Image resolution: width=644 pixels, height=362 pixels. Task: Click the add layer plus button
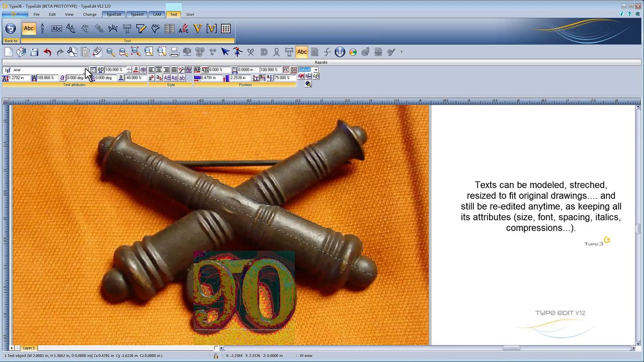[x=12, y=348]
